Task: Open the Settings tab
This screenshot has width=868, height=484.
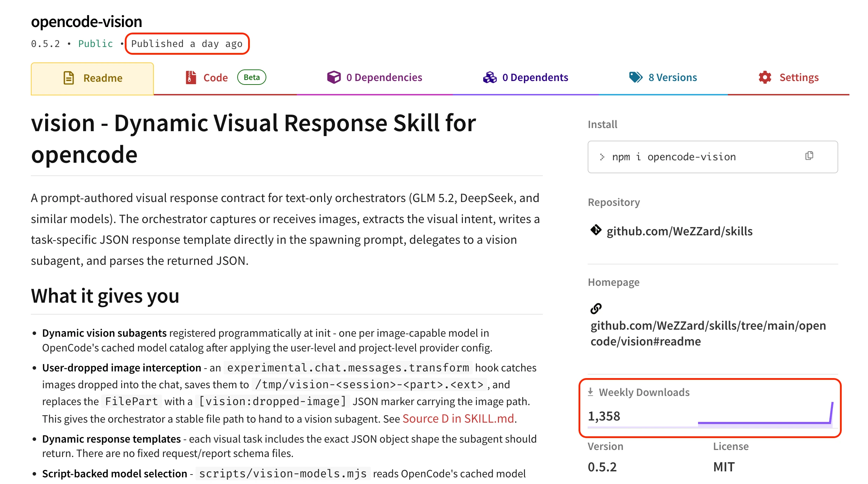Action: pos(788,78)
